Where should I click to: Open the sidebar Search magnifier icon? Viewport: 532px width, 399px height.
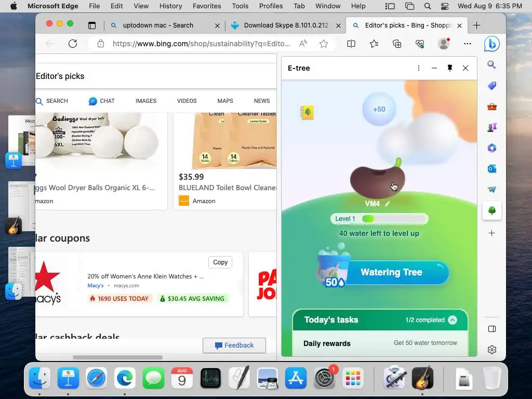pos(491,64)
